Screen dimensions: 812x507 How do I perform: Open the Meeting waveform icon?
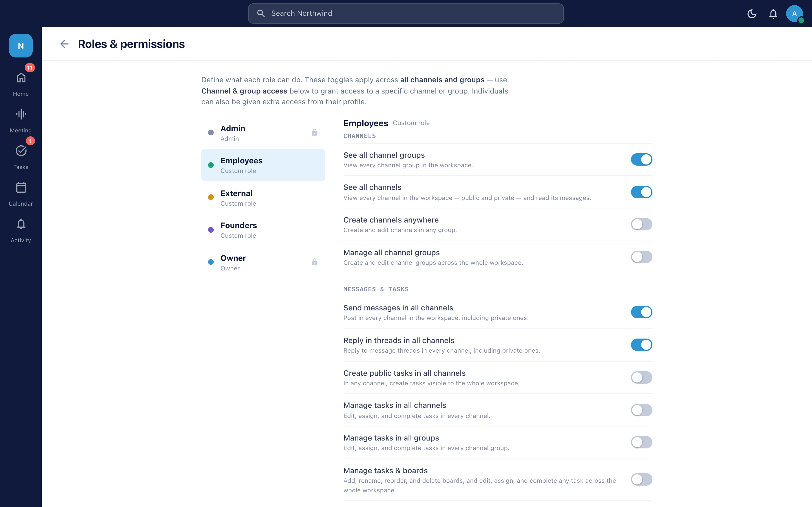[x=21, y=114]
